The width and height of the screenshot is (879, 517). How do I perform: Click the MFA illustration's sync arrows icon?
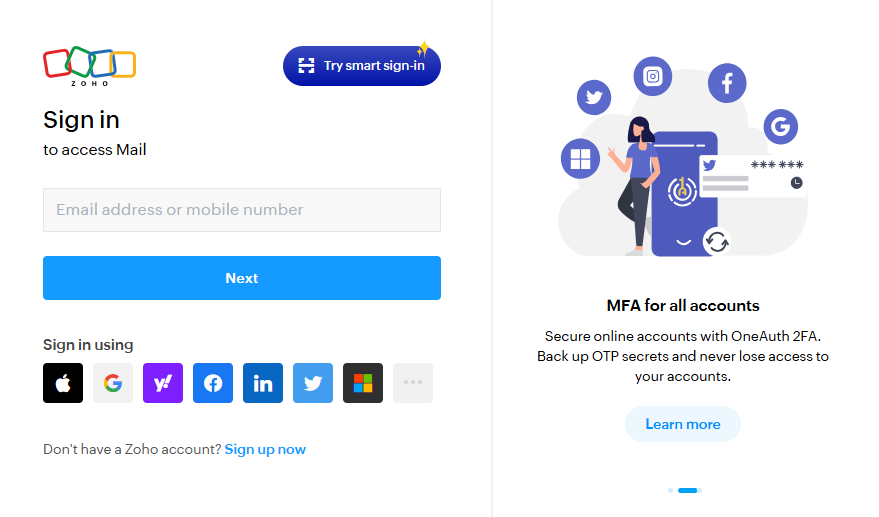717,242
